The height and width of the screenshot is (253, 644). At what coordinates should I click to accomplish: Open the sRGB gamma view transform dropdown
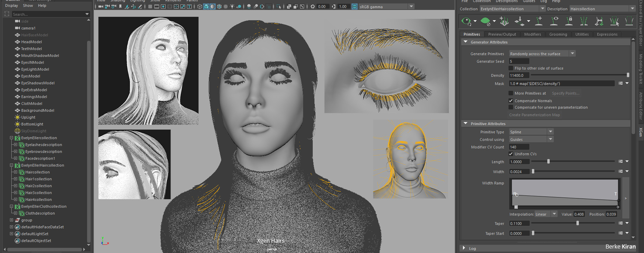386,7
